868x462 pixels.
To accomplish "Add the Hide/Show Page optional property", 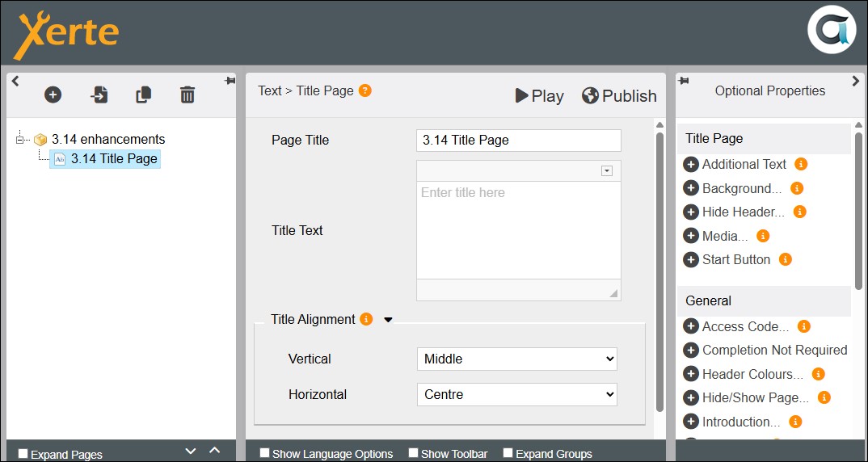I will [x=691, y=398].
